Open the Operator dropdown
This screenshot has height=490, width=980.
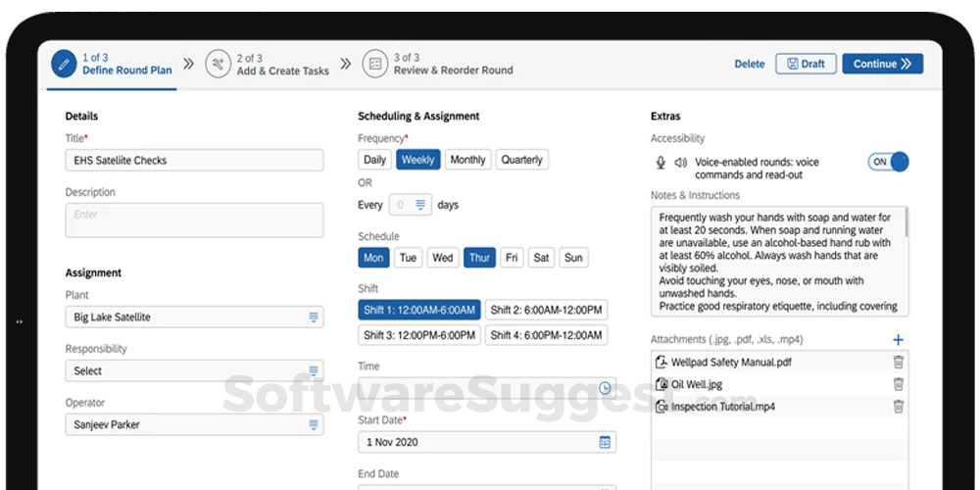click(314, 425)
